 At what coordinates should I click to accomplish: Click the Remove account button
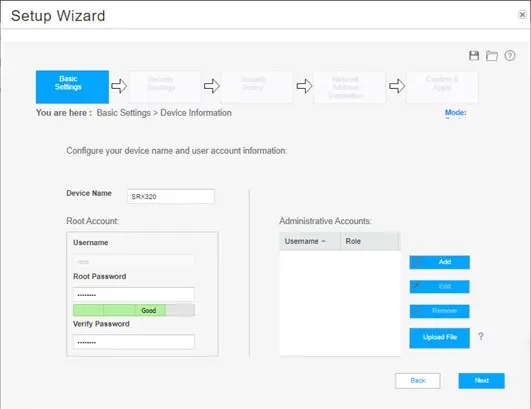pos(439,311)
